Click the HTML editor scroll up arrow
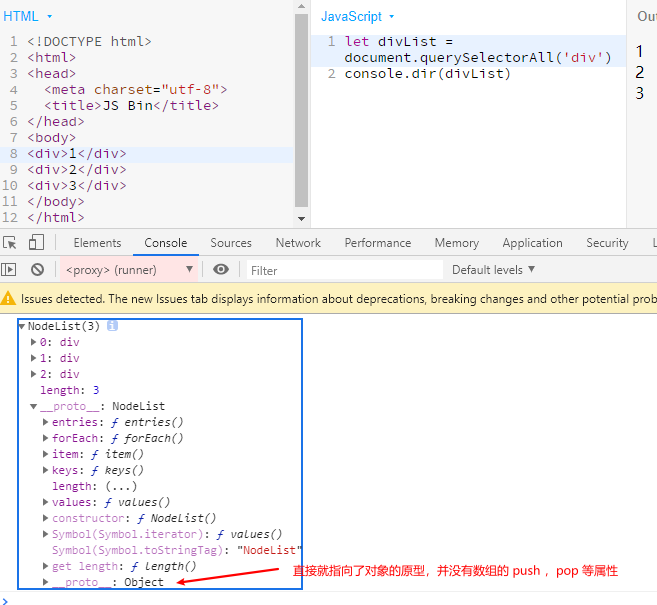 tap(301, 6)
